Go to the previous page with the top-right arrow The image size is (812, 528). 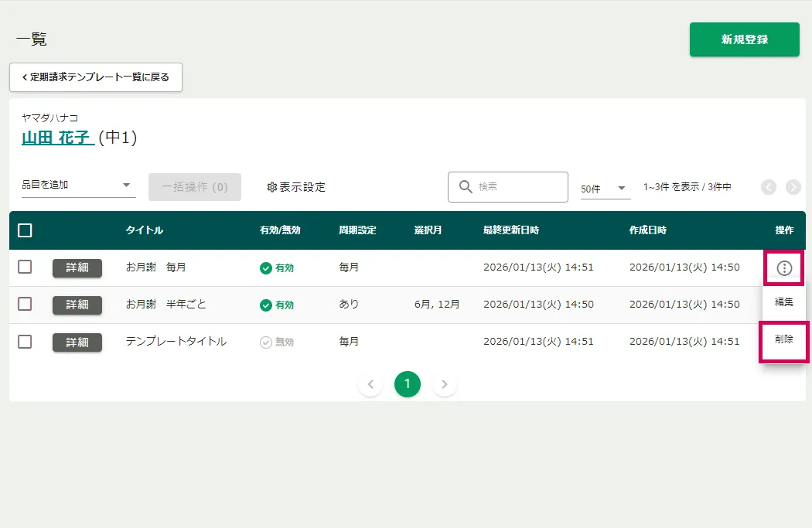click(x=769, y=187)
